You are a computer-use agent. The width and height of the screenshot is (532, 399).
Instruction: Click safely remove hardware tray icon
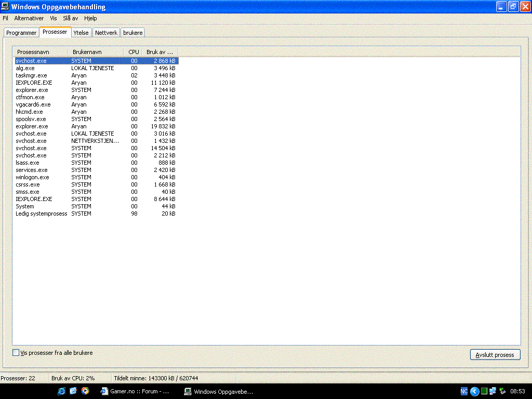click(x=502, y=391)
